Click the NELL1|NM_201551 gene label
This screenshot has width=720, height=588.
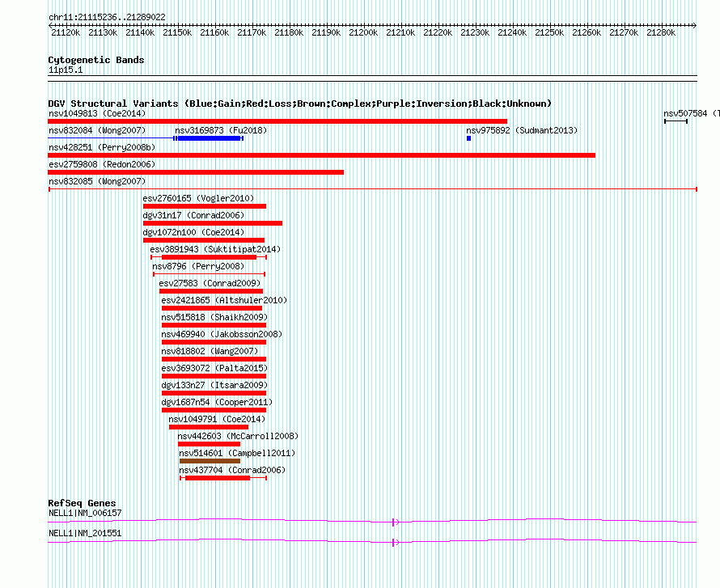85,533
